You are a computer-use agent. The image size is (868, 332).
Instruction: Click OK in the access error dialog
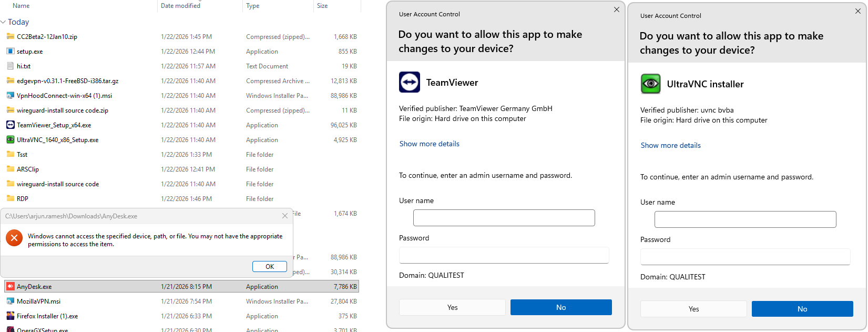click(x=270, y=267)
